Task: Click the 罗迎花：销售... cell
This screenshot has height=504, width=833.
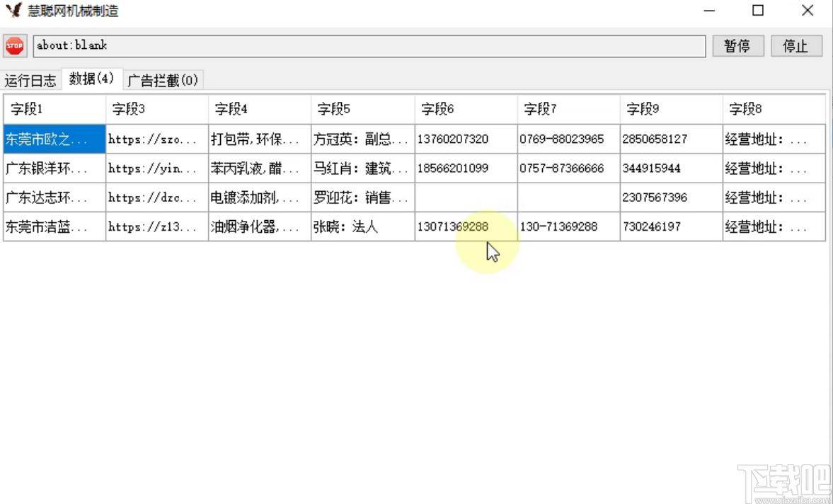Action: [x=363, y=197]
